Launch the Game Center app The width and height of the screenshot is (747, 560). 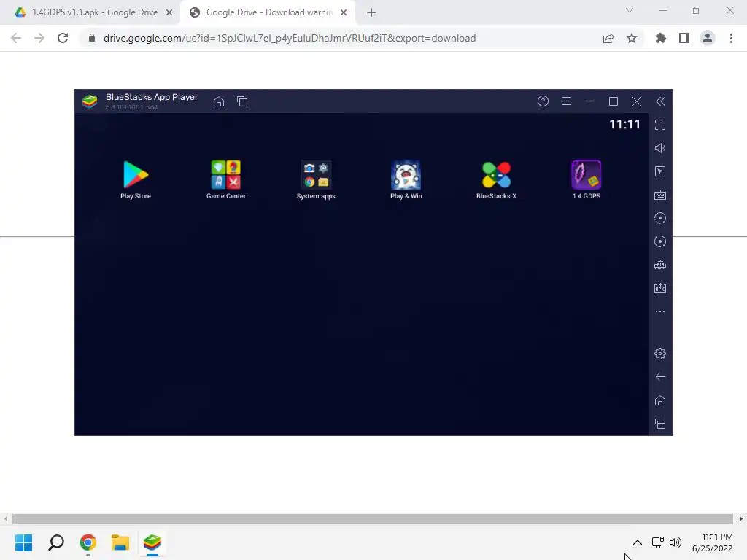tap(226, 179)
